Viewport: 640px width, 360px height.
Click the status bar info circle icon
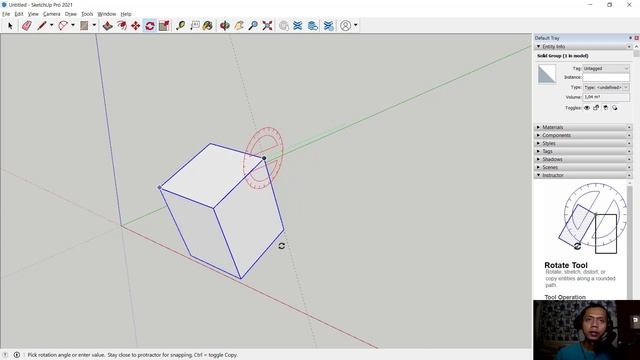click(x=17, y=355)
